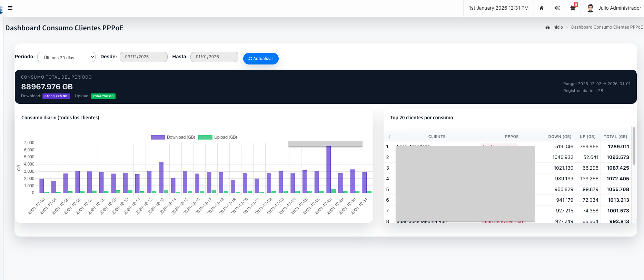Click the dashboard icon in the breadcrumb
The width and height of the screenshot is (644, 280).
click(x=547, y=27)
